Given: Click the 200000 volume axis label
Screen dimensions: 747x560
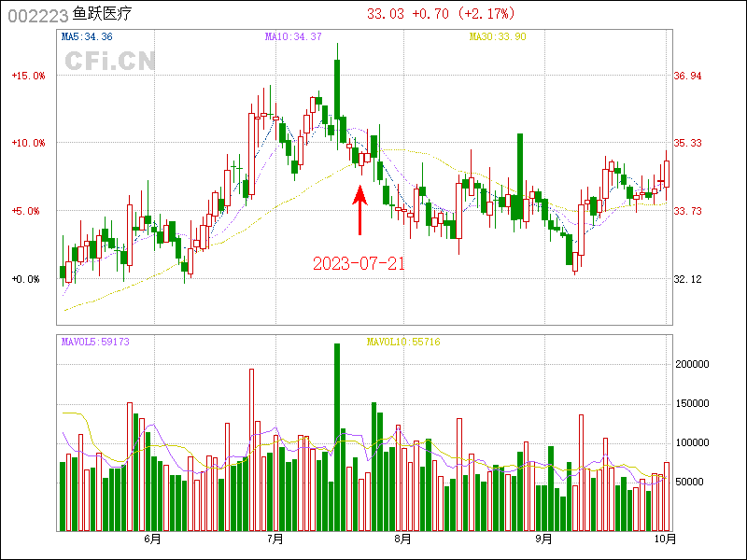Looking at the screenshot, I should click(692, 364).
